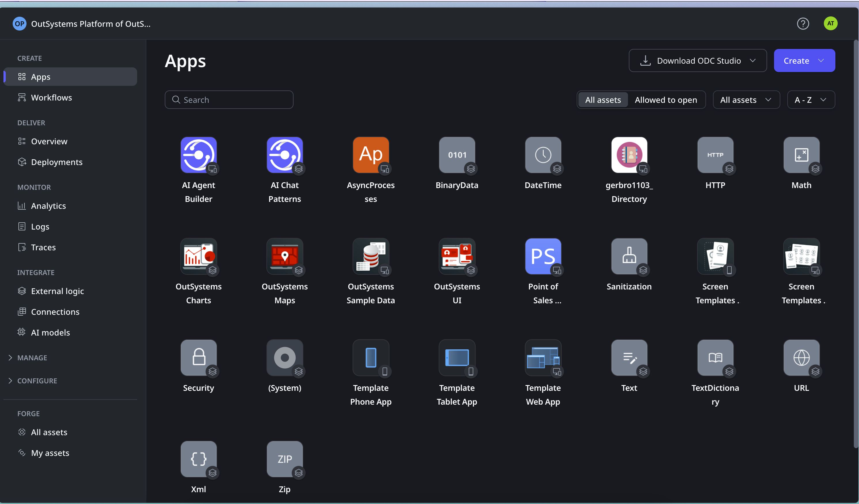Open Deployments in the sidebar
This screenshot has width=859, height=504.
coord(70,162)
